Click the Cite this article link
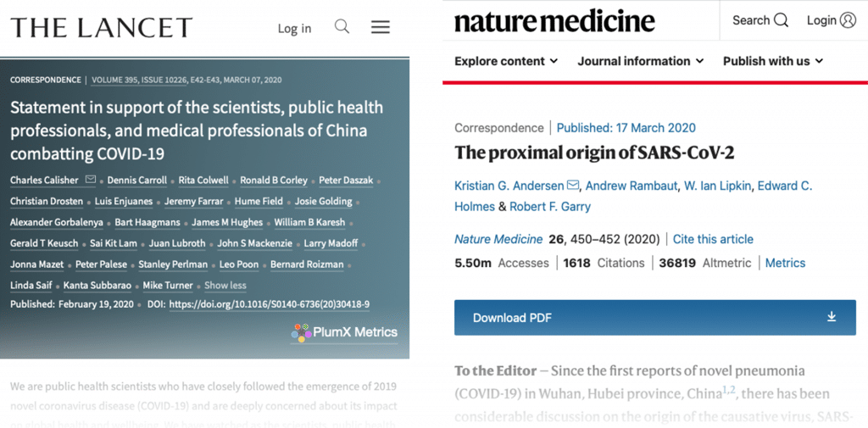 tap(712, 239)
